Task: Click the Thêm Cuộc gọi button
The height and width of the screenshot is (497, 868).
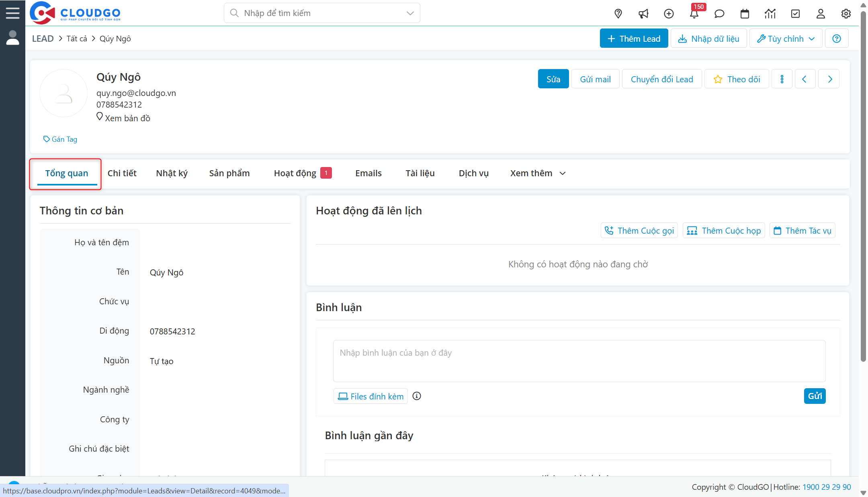Action: (639, 230)
